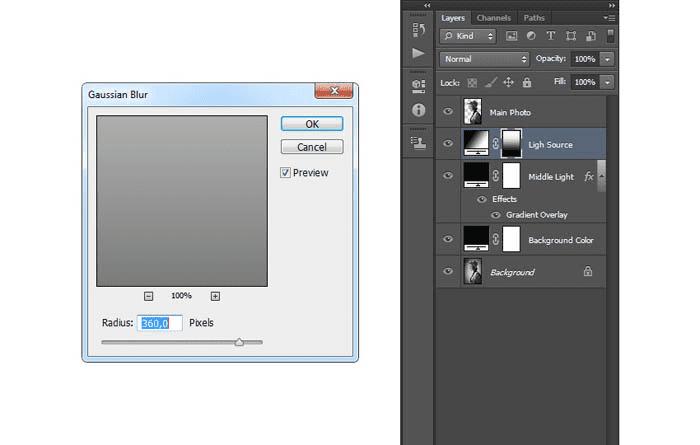This screenshot has width=700, height=445.
Task: Switch to the Channels tab
Action: 493,18
